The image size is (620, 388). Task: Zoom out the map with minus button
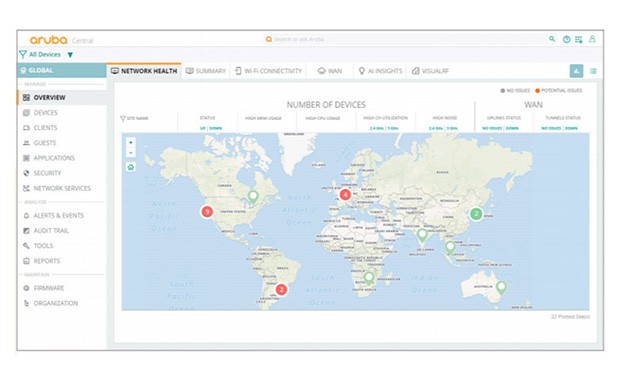tap(130, 153)
